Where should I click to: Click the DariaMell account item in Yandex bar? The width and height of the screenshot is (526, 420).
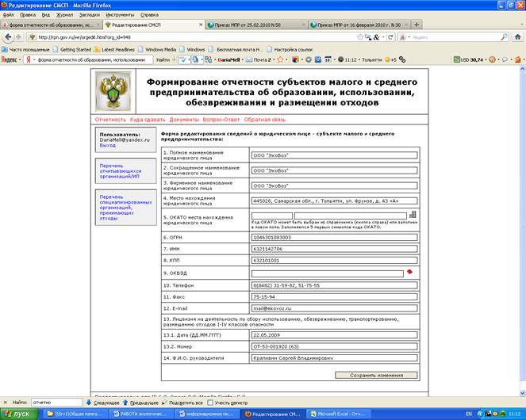click(228, 59)
